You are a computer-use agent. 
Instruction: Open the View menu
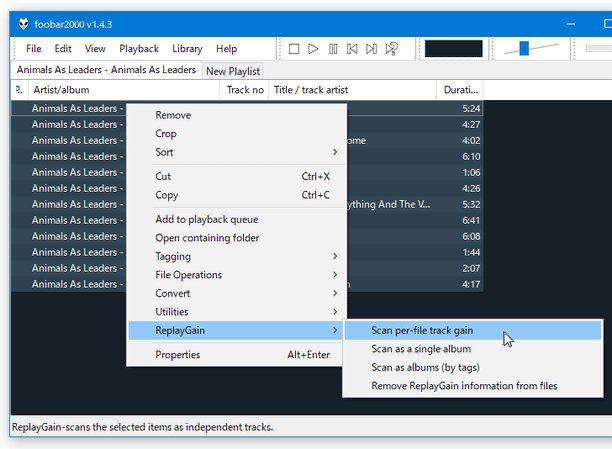click(x=95, y=49)
